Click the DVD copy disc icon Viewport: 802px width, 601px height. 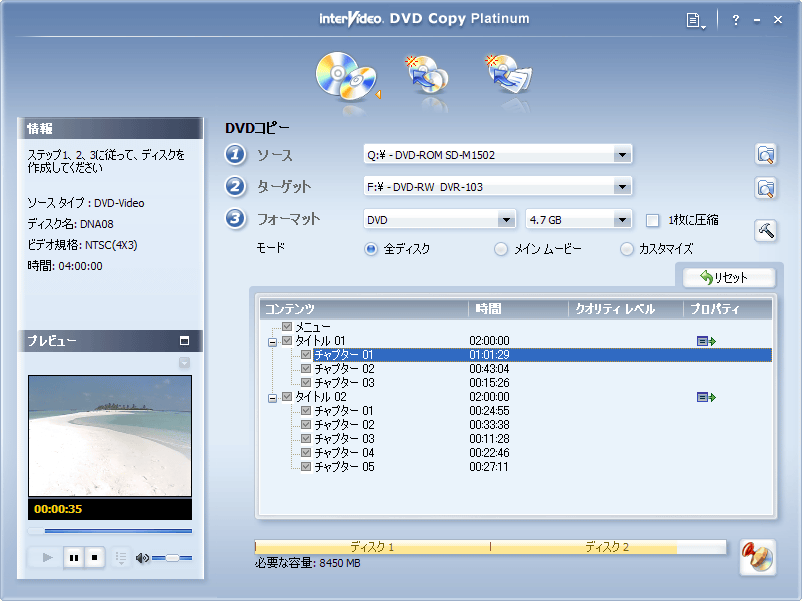click(x=345, y=74)
